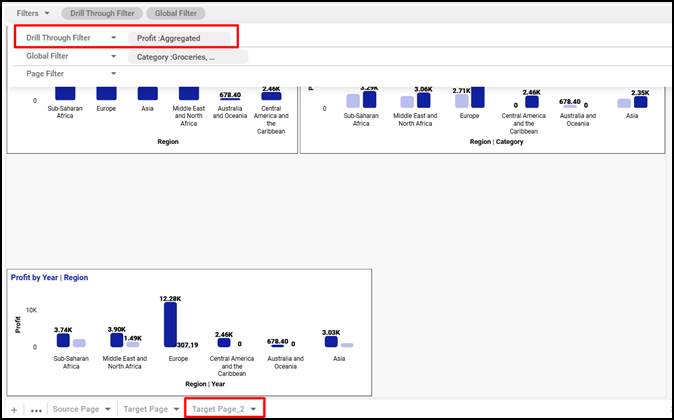The image size is (674, 420).
Task: Switch to the Source Page tab
Action: click(x=76, y=409)
